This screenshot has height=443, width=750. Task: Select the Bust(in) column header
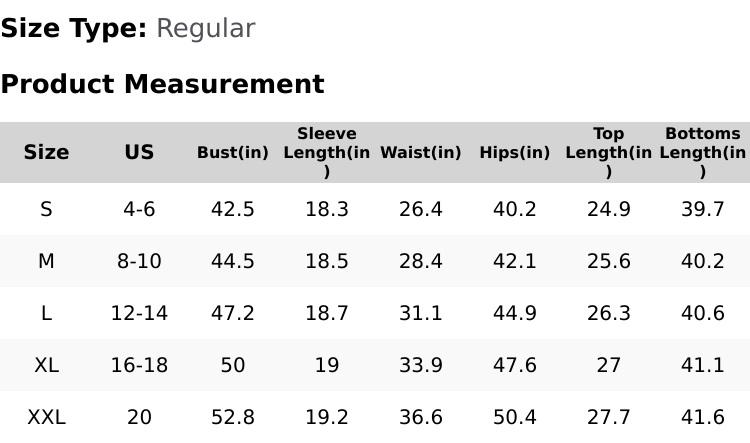coord(233,153)
